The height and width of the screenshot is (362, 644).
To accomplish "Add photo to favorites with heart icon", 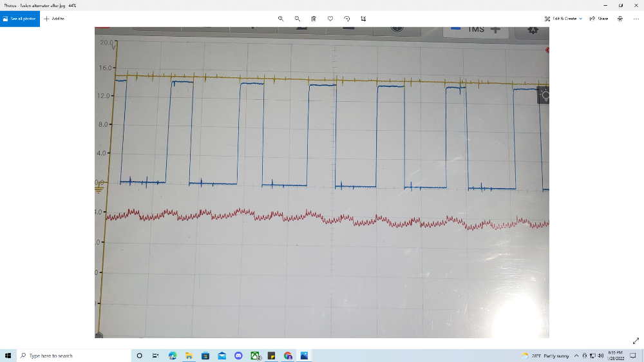I will [330, 19].
